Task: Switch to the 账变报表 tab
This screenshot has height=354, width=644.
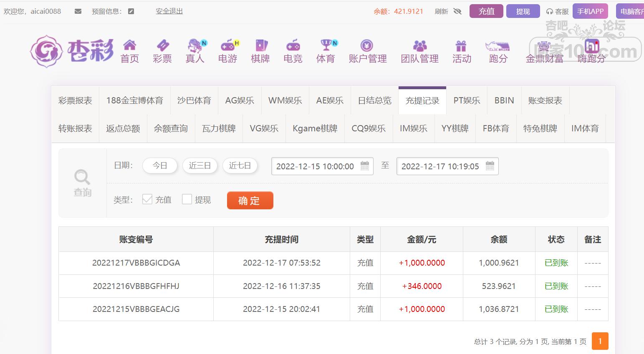Action: pos(545,100)
